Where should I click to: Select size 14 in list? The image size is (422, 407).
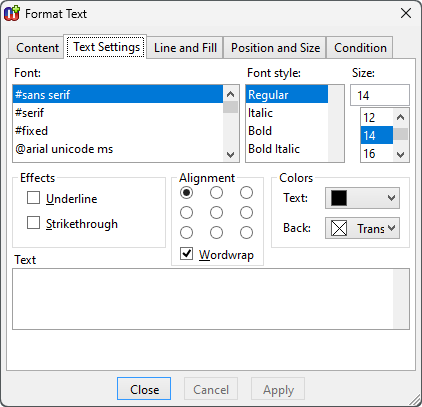(x=377, y=135)
